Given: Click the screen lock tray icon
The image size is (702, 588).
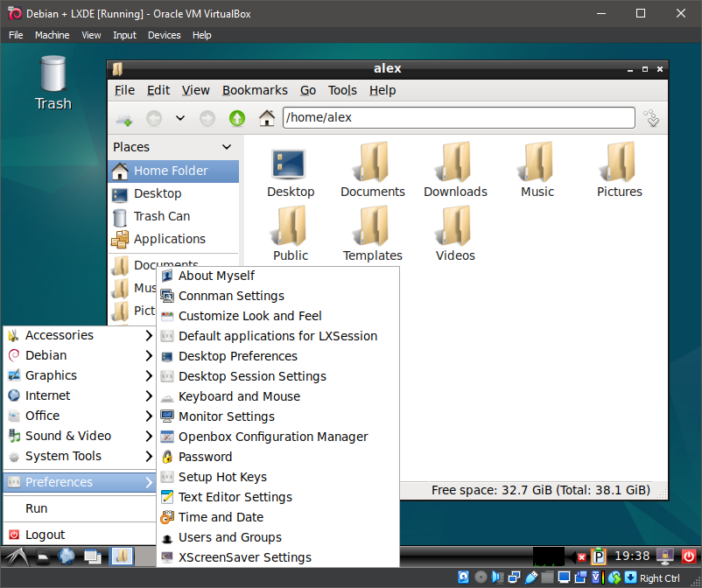Looking at the screenshot, I should (664, 556).
